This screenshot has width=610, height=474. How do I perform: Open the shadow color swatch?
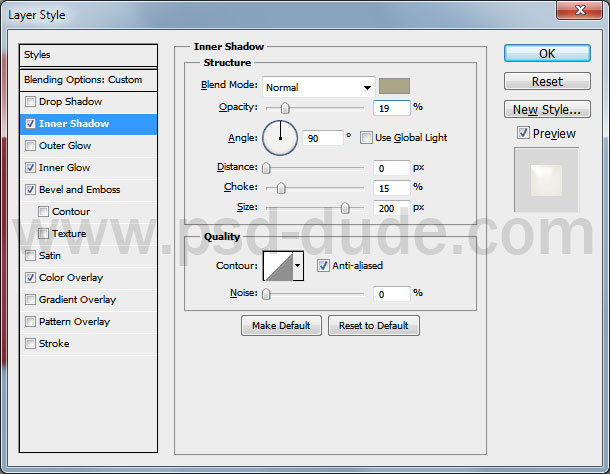coord(394,86)
